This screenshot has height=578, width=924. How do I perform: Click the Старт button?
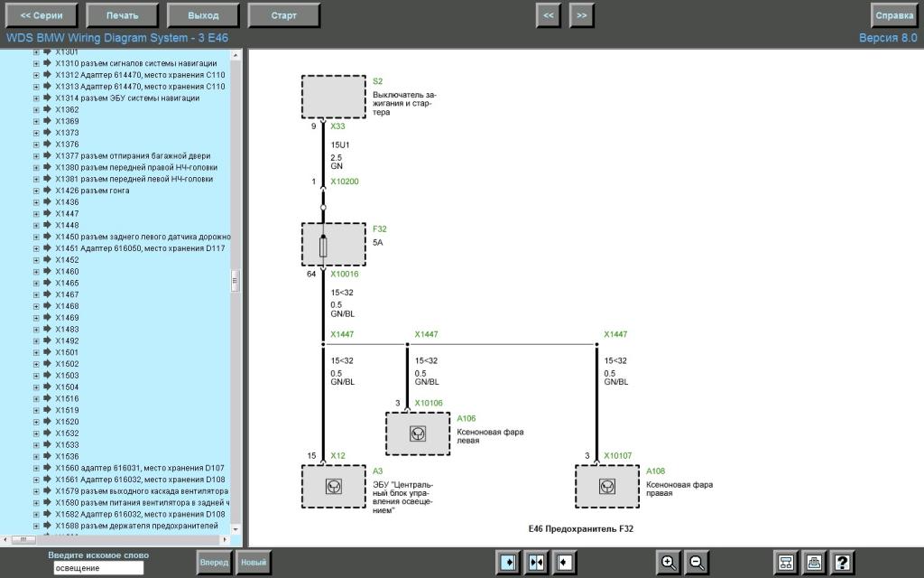(284, 15)
